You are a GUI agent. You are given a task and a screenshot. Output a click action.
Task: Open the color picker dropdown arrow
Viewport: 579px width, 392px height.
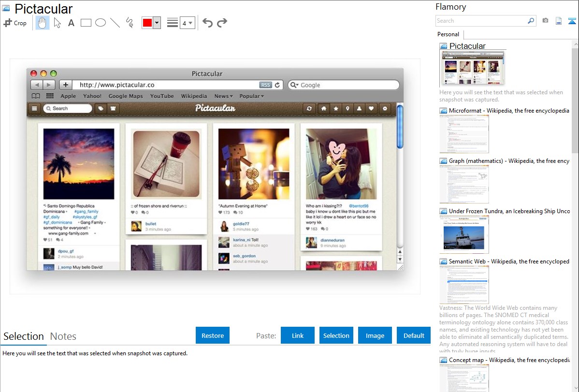coord(157,23)
